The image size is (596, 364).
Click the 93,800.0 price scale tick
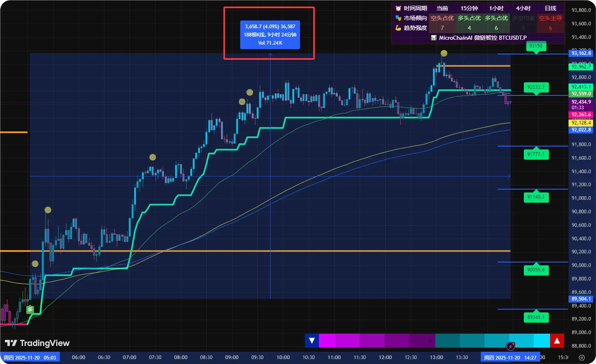[x=581, y=10]
